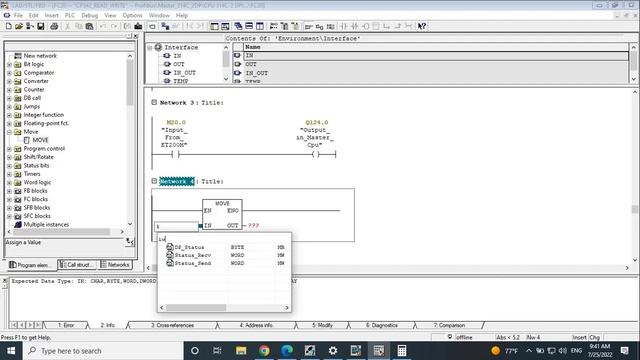The image size is (640, 360).
Task: Open the Help menu
Action: (x=182, y=15)
